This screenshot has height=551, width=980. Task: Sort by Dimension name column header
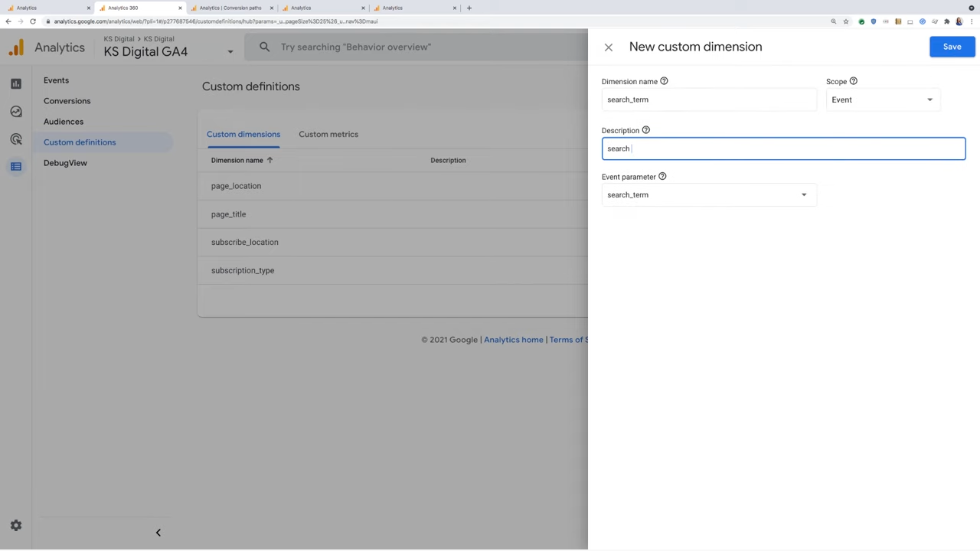241,160
